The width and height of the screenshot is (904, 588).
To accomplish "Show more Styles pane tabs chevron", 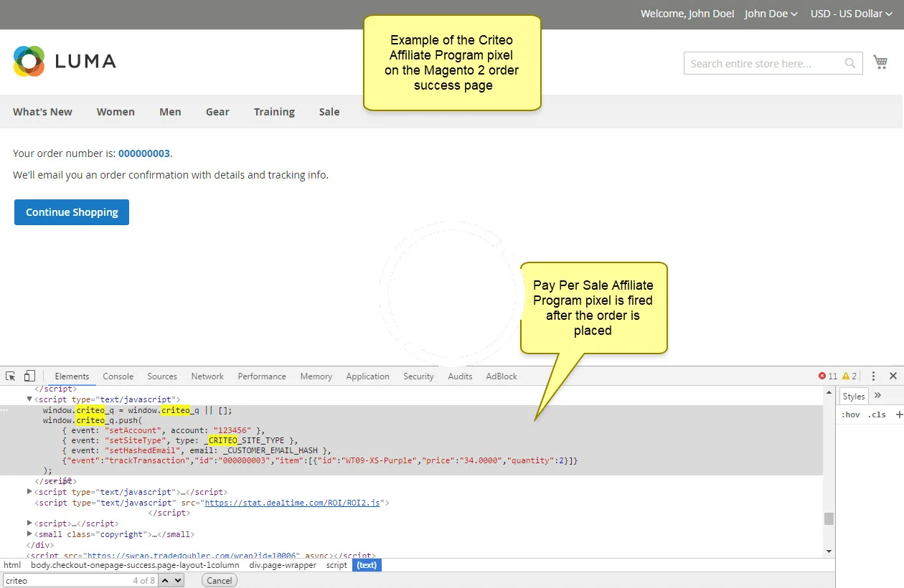I will pyautogui.click(x=877, y=395).
